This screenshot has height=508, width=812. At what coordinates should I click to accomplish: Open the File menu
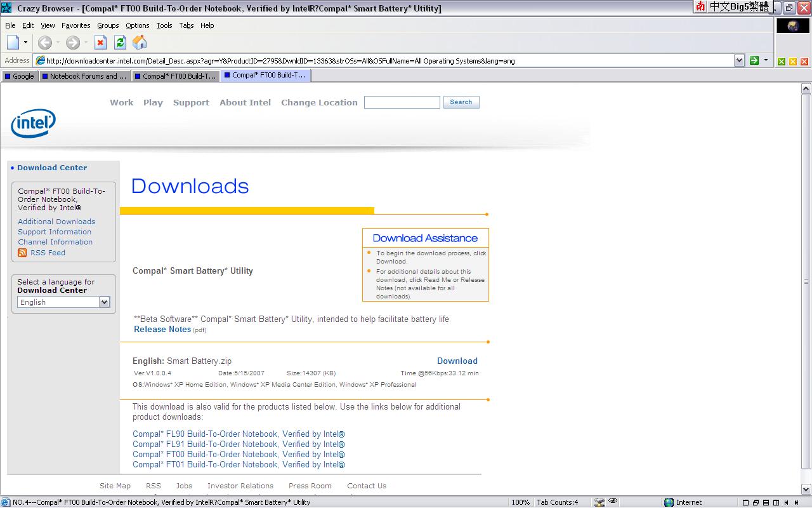(10, 25)
